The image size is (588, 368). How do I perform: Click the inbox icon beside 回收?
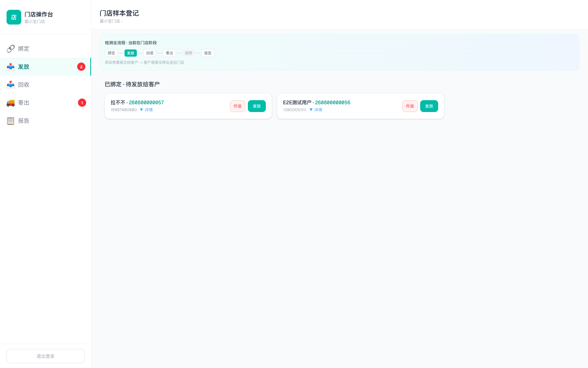11,85
